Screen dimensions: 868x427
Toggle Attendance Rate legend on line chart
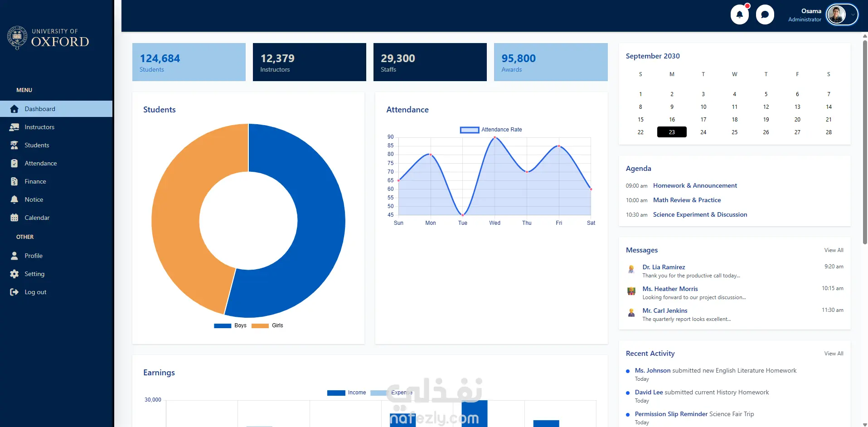point(491,130)
